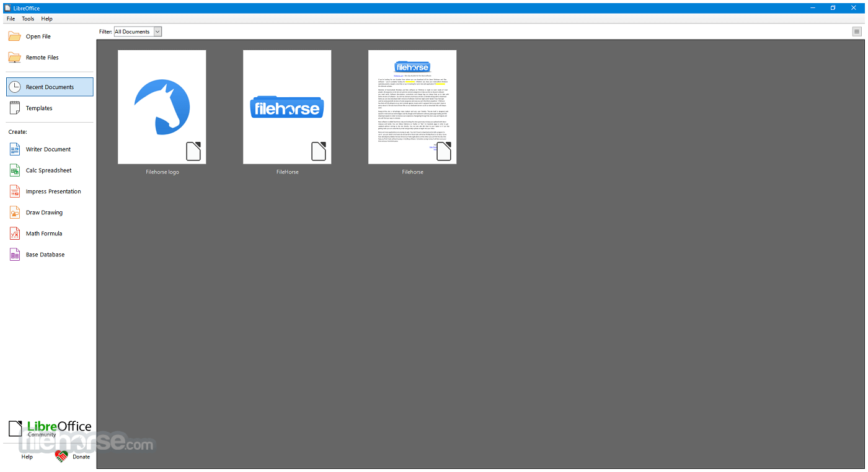The image size is (868, 472).
Task: Click the 'FileHorse' file name under banner thumbnail
Action: pyautogui.click(x=288, y=172)
